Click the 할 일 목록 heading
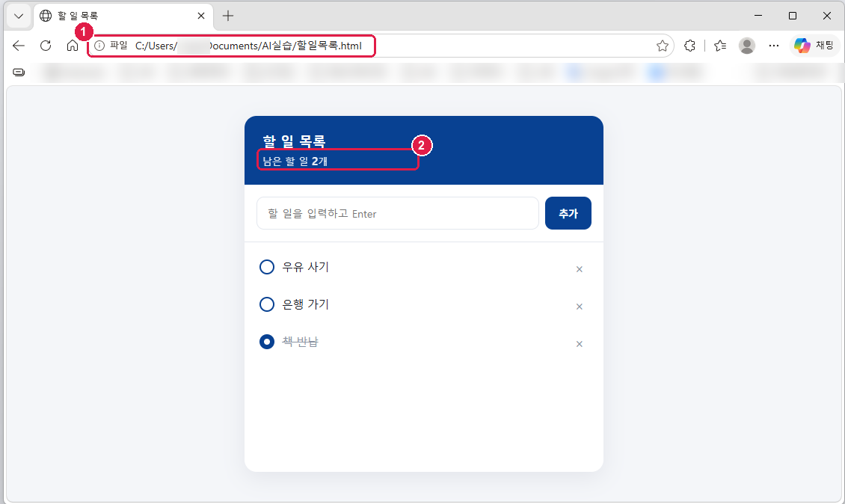This screenshot has width=845, height=504. [x=294, y=141]
